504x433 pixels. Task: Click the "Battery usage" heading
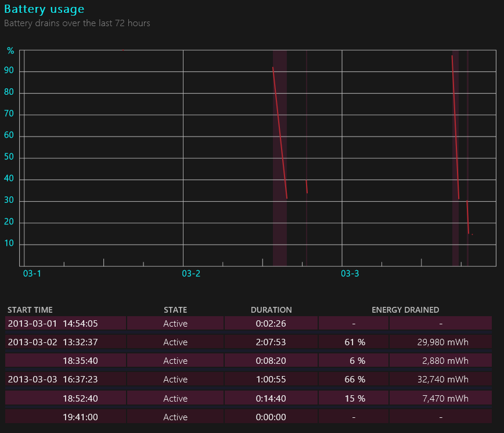(44, 9)
